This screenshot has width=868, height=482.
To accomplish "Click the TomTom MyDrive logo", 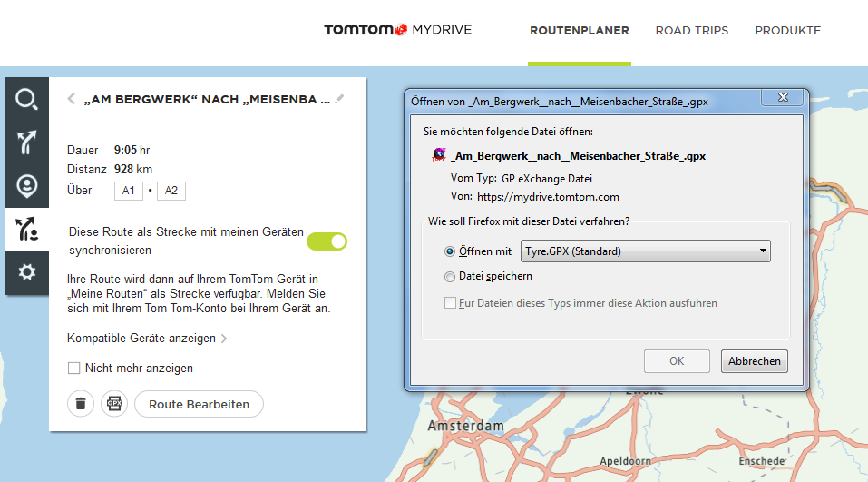I will point(397,30).
